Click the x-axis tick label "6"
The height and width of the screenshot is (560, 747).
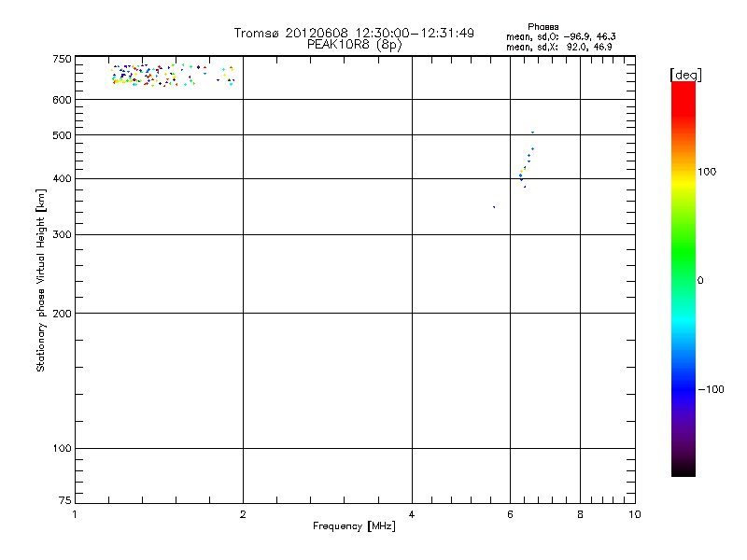point(510,514)
